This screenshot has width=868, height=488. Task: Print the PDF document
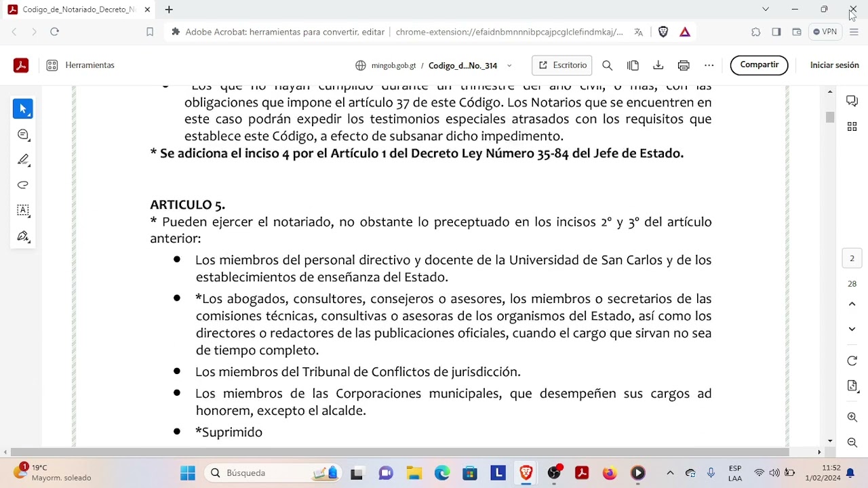coord(684,66)
